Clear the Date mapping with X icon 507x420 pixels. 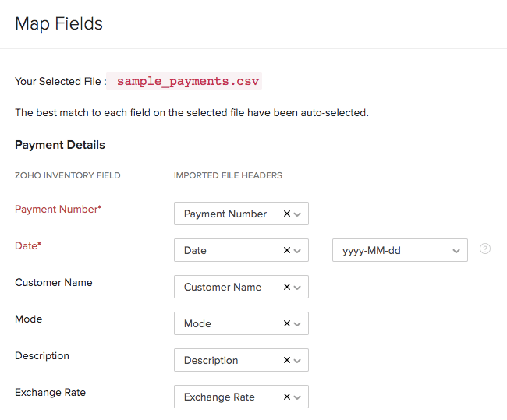click(286, 250)
